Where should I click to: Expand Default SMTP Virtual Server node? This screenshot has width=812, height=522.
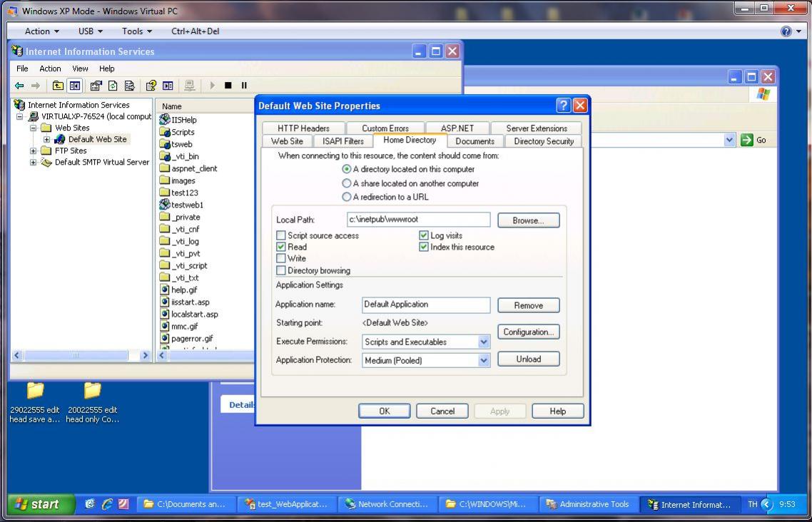pos(33,162)
